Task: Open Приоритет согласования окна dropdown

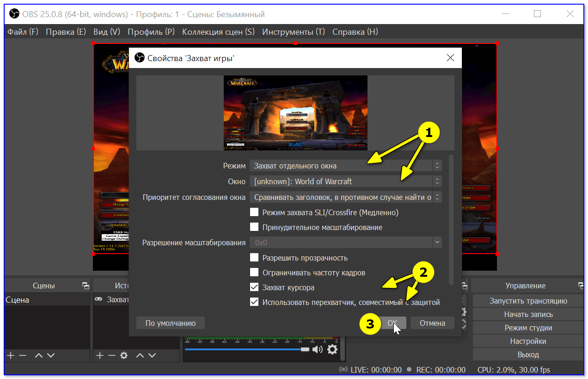Action: (345, 197)
